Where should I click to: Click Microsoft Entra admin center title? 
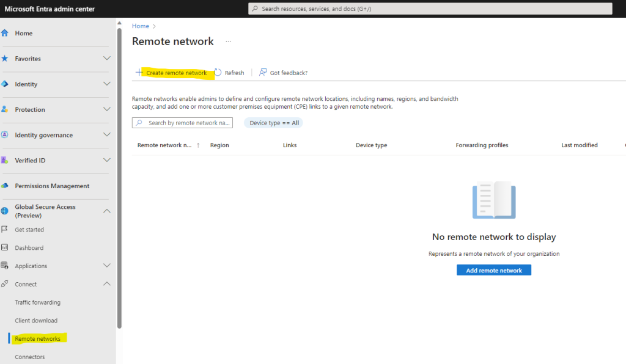(50, 9)
